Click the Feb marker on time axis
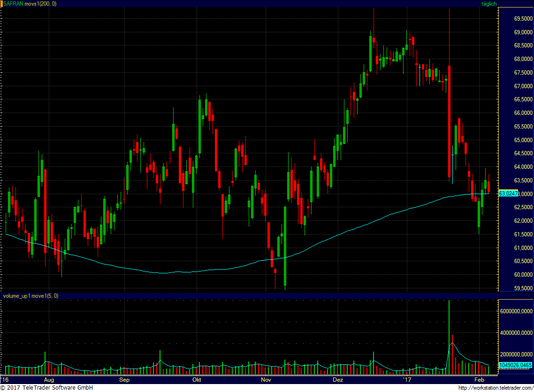 [x=479, y=380]
